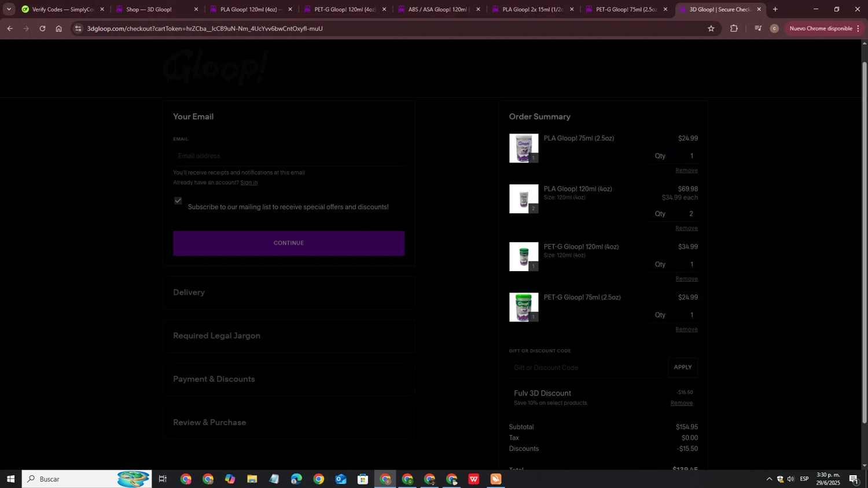Expand the Review & Purchase section
This screenshot has height=488, width=868.
(x=289, y=423)
